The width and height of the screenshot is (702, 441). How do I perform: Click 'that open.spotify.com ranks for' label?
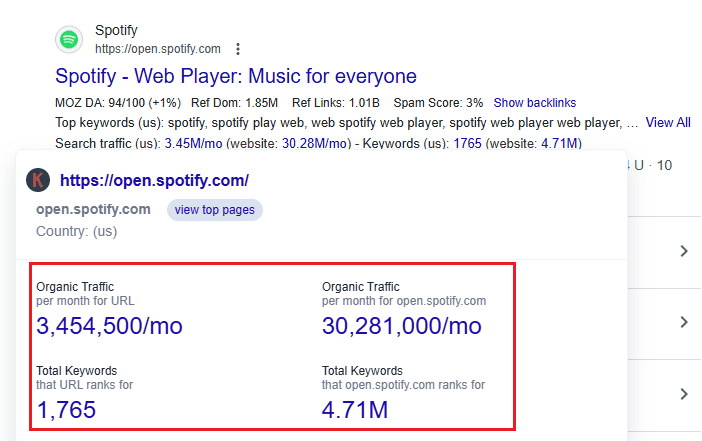click(403, 385)
